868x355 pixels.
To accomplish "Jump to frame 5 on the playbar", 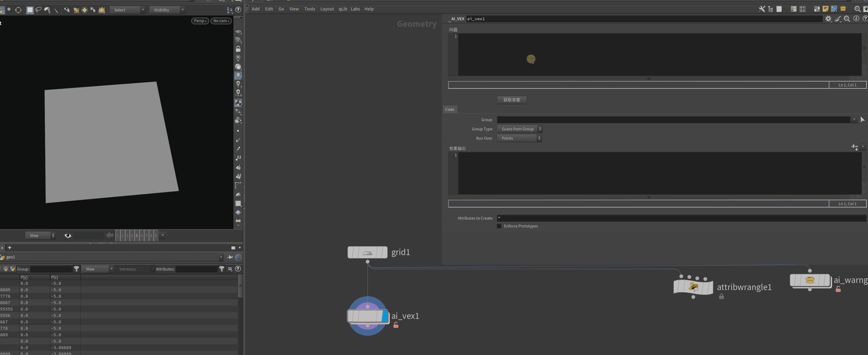I will point(137,236).
